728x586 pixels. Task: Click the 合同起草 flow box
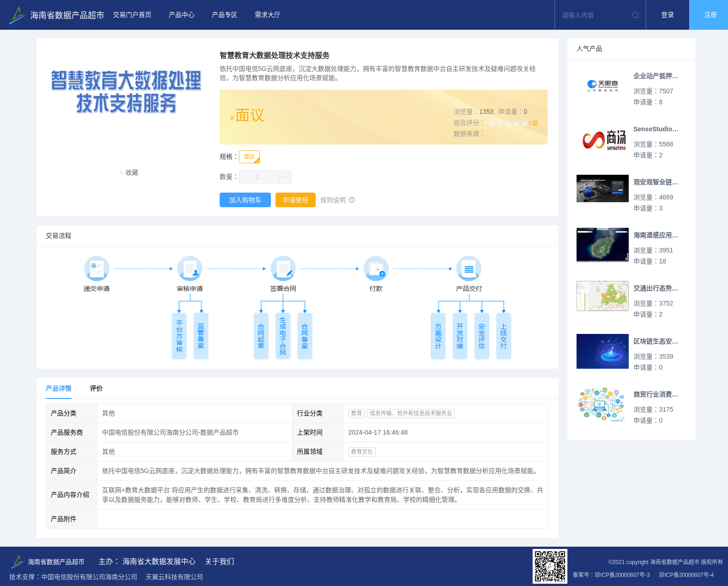pyautogui.click(x=261, y=336)
